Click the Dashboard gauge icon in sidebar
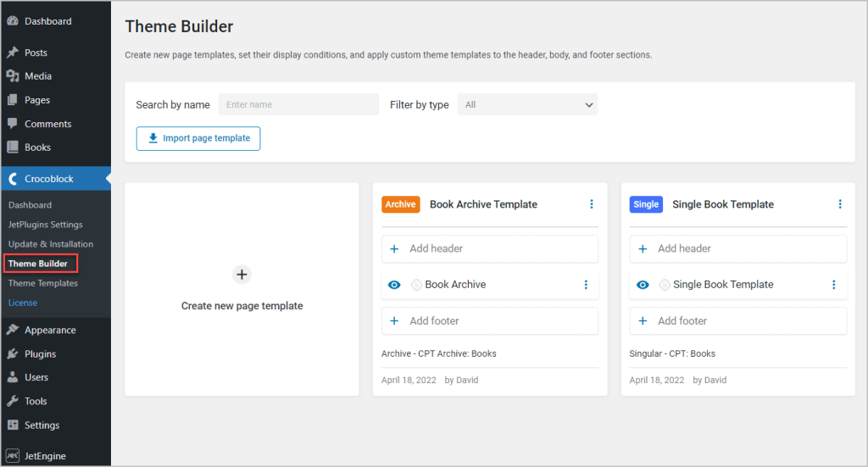The width and height of the screenshot is (868, 467). tap(12, 21)
